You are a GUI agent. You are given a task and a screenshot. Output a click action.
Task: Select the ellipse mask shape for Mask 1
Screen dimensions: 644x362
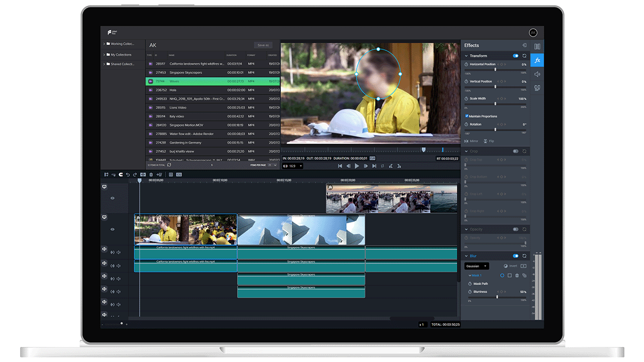(x=502, y=276)
